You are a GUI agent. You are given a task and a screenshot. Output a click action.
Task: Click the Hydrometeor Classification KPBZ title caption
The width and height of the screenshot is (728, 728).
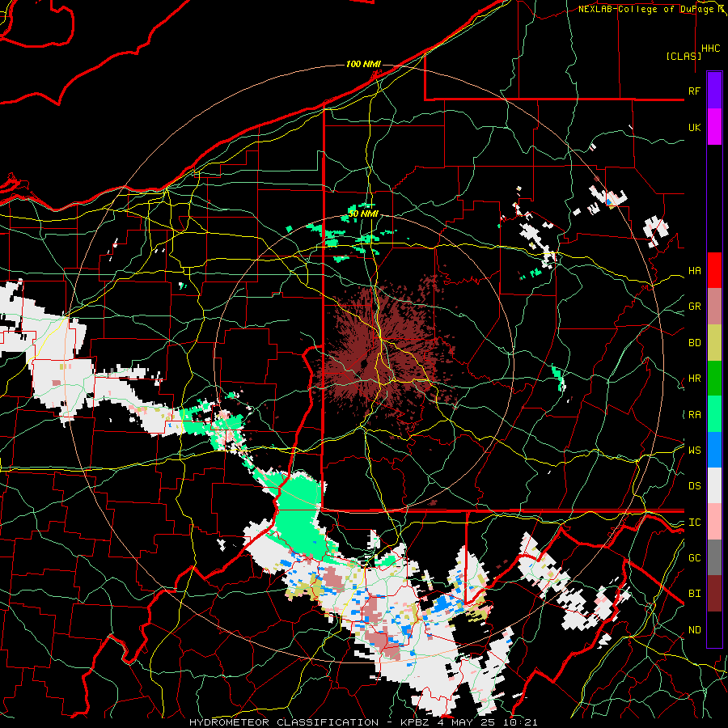[x=363, y=722]
